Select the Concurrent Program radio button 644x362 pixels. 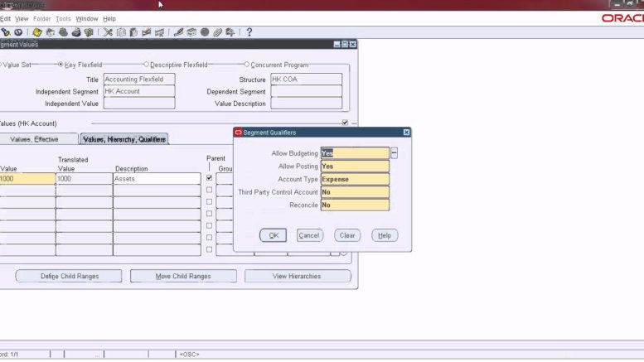tap(246, 65)
